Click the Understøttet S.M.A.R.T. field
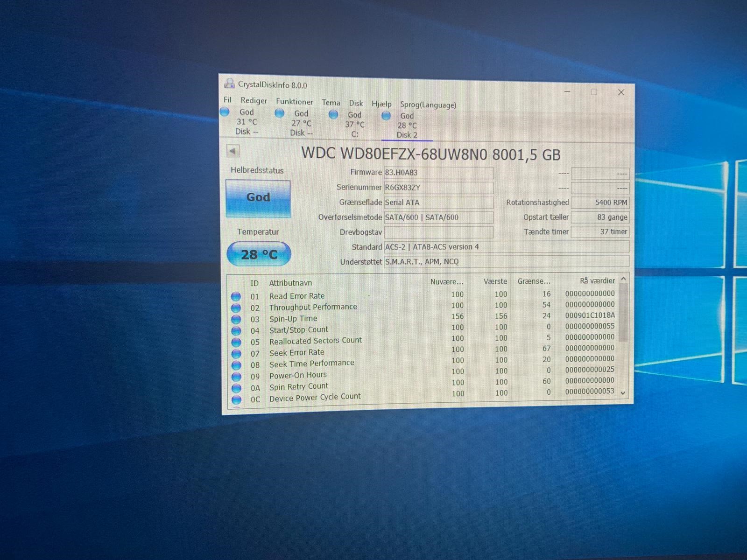Screen dimensions: 747x560 (x=507, y=261)
